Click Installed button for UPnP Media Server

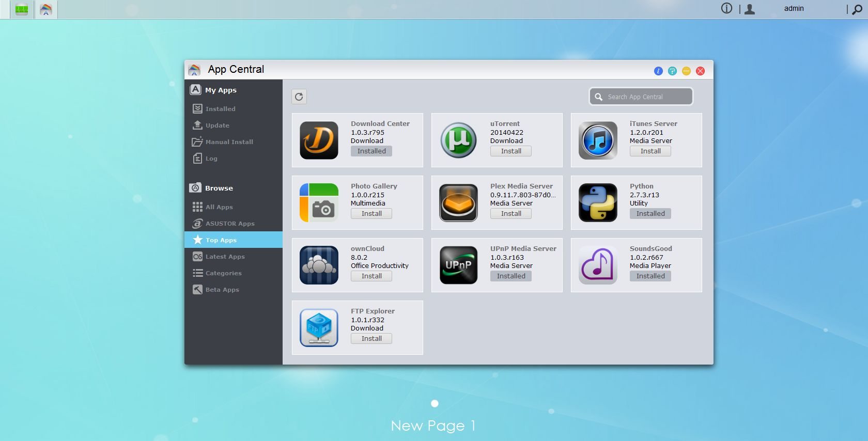tap(511, 276)
